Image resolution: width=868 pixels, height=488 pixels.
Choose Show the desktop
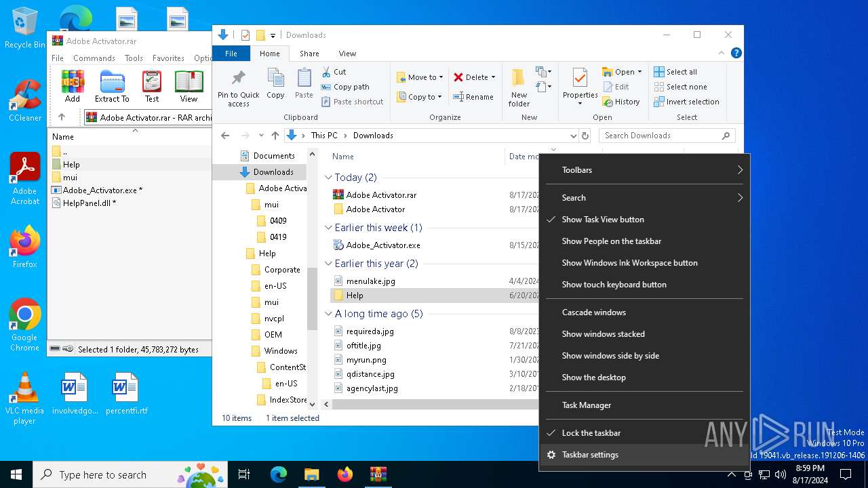point(644,378)
